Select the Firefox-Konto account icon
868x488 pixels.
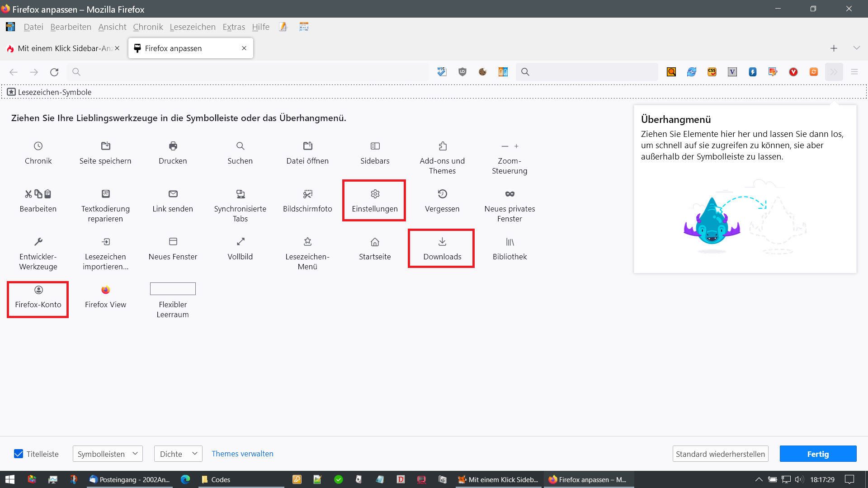click(x=38, y=290)
